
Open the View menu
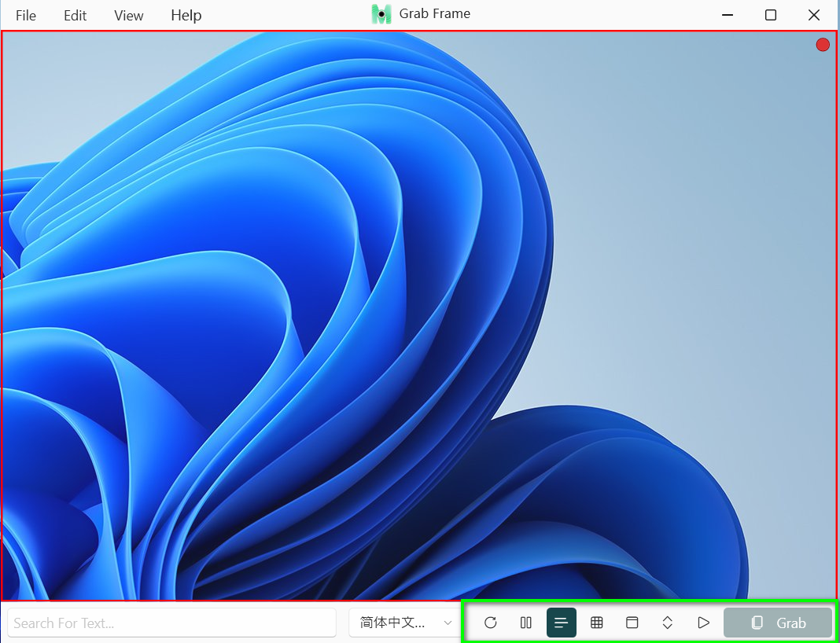point(129,16)
